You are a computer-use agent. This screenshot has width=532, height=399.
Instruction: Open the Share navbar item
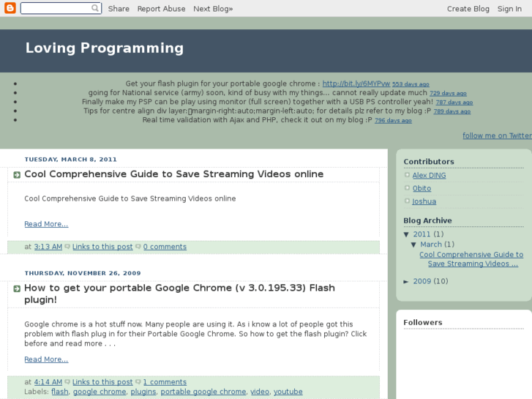[x=119, y=9]
